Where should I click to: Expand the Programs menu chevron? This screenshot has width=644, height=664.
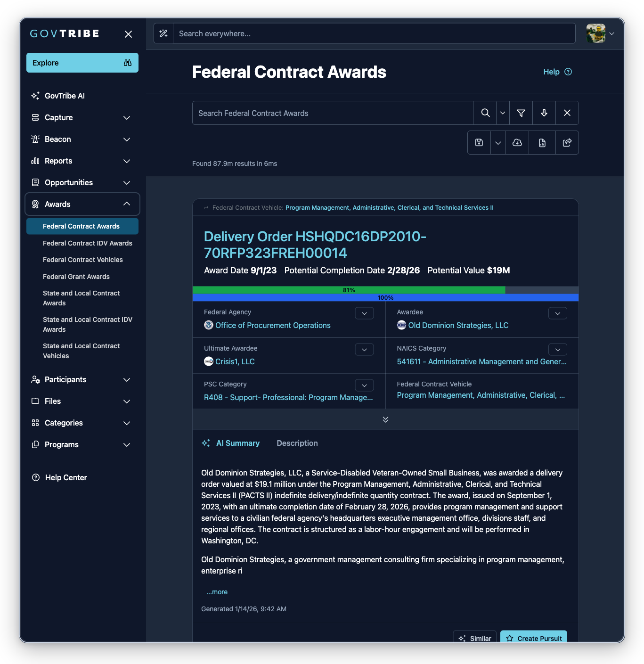coord(127,444)
